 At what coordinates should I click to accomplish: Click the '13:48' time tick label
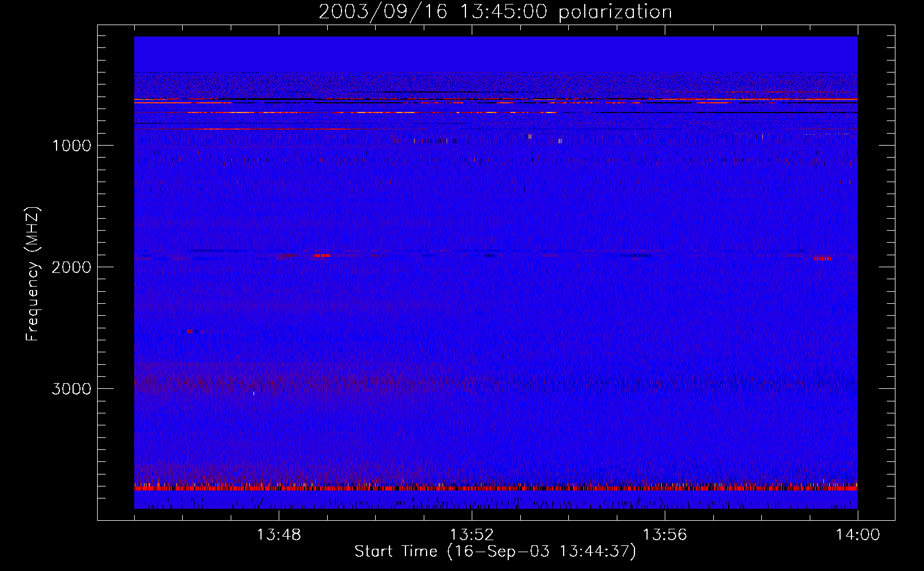click(279, 535)
